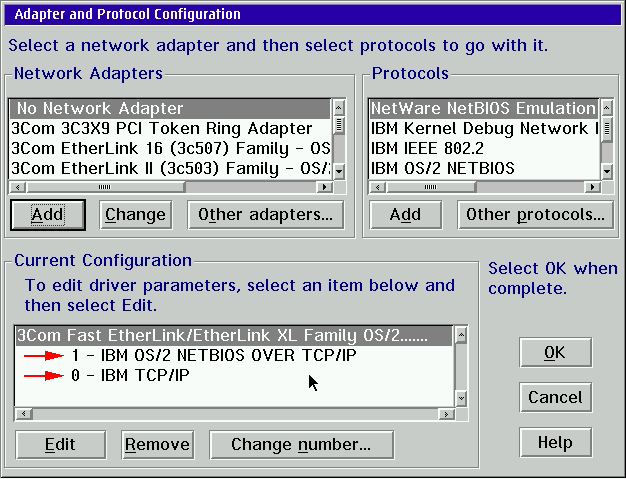This screenshot has height=479, width=626.
Task: Click Add button under Protocols
Action: [x=406, y=215]
